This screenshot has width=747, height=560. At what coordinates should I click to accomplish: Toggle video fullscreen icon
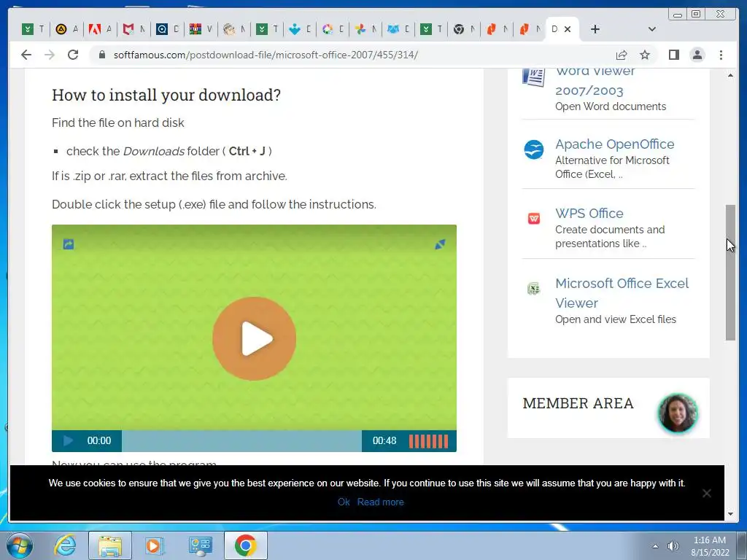(440, 244)
